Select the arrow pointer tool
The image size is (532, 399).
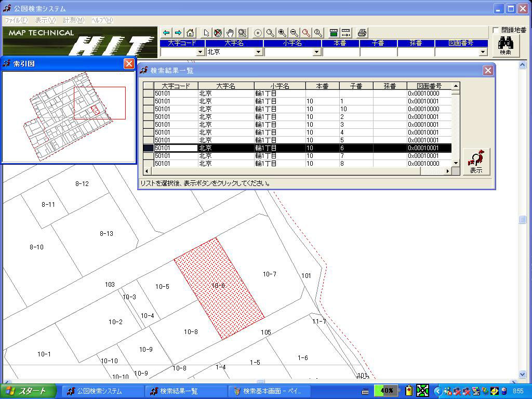206,33
